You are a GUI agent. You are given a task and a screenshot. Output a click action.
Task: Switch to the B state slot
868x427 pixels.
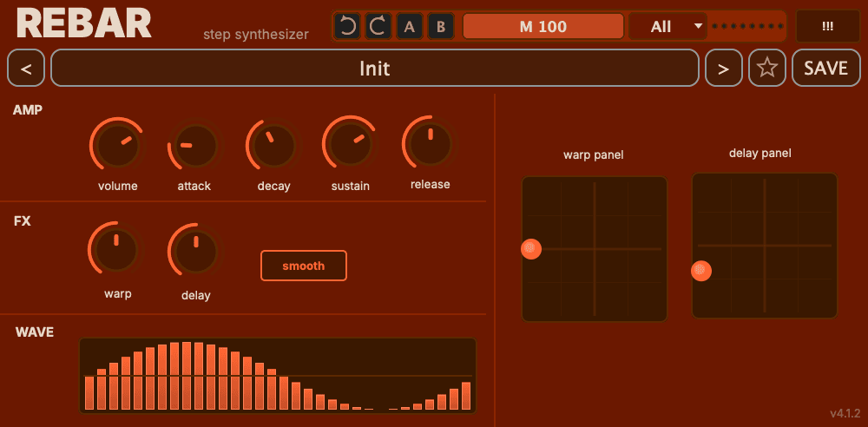coord(441,26)
